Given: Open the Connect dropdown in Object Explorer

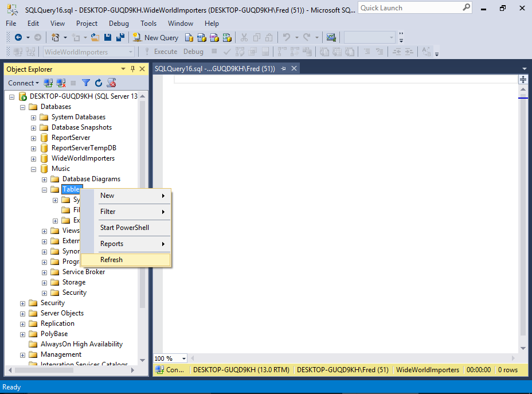Looking at the screenshot, I should tap(24, 83).
